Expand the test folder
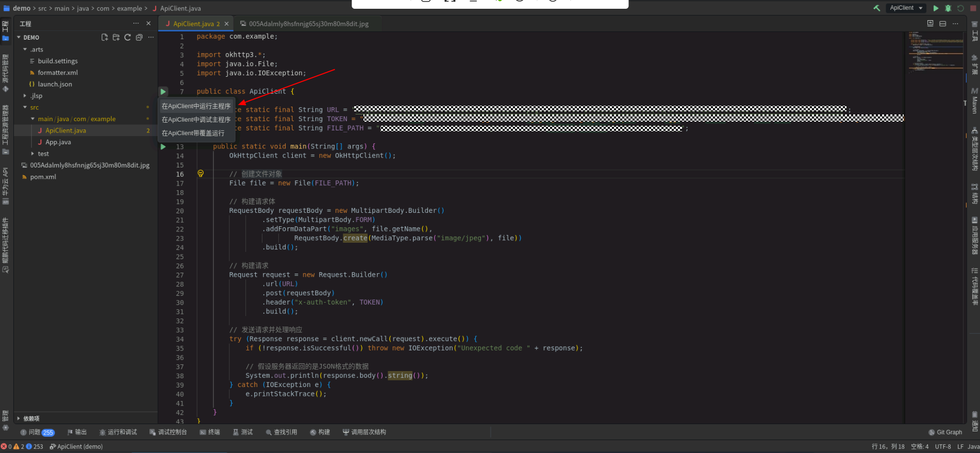Image resolution: width=980 pixels, height=453 pixels. coord(32,154)
